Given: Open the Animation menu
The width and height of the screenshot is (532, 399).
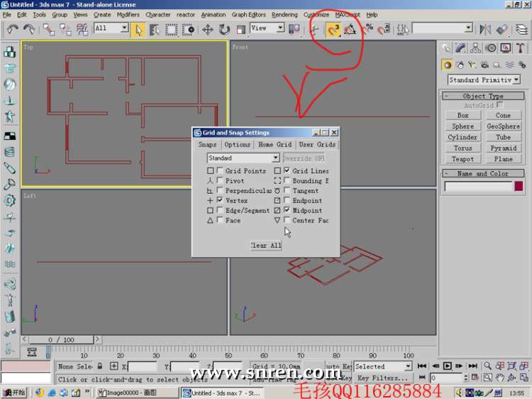Looking at the screenshot, I should click(x=214, y=15).
